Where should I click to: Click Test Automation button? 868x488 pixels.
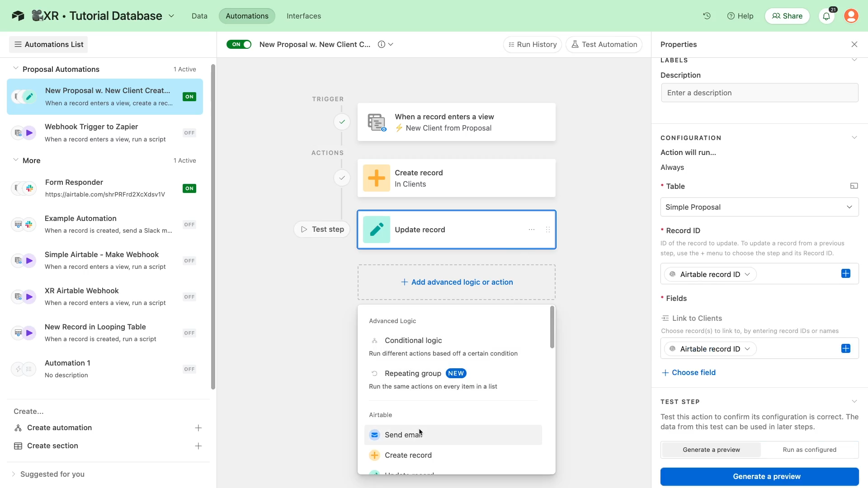604,44
